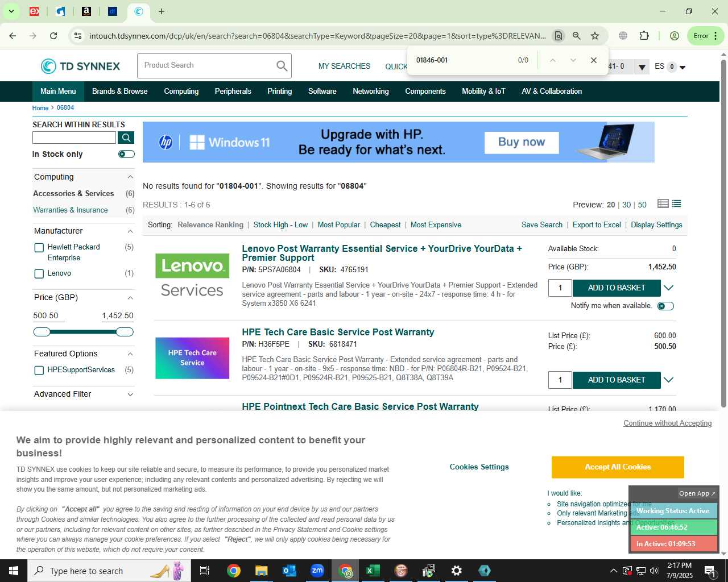Open Chrome extensions puzzle icon

644,36
